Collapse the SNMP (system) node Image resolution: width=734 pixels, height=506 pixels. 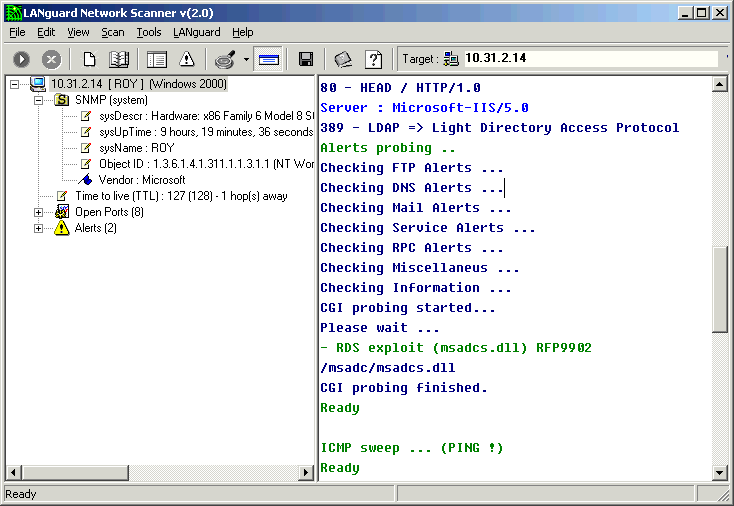click(x=38, y=100)
